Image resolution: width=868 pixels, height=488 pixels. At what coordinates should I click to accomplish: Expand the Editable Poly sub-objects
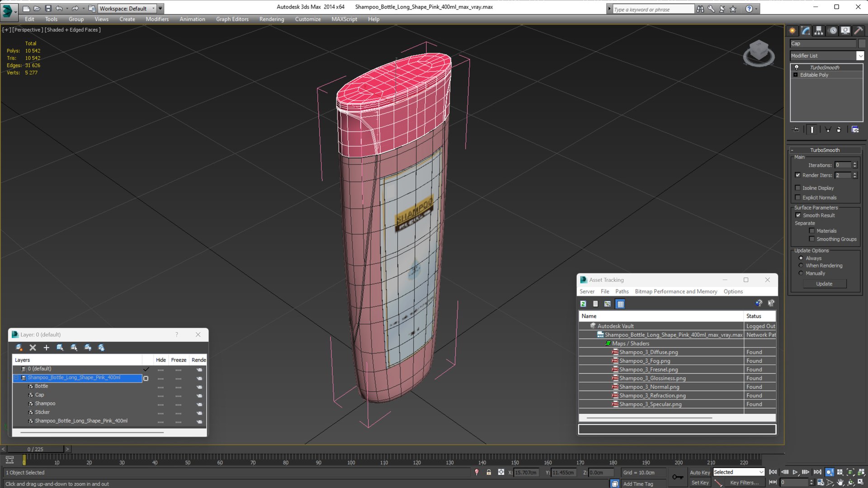[796, 75]
